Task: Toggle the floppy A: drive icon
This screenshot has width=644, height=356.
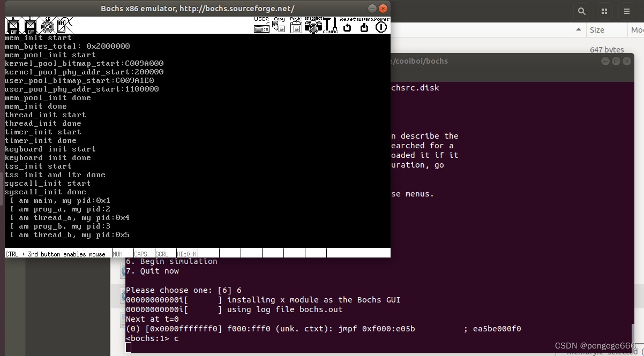Action: click(13, 25)
